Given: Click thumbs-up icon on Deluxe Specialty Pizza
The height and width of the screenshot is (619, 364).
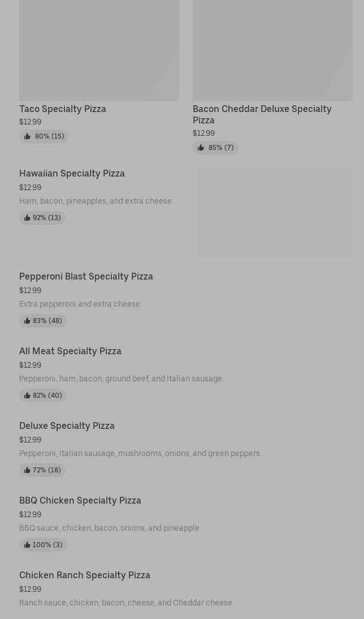Looking at the screenshot, I should [27, 470].
